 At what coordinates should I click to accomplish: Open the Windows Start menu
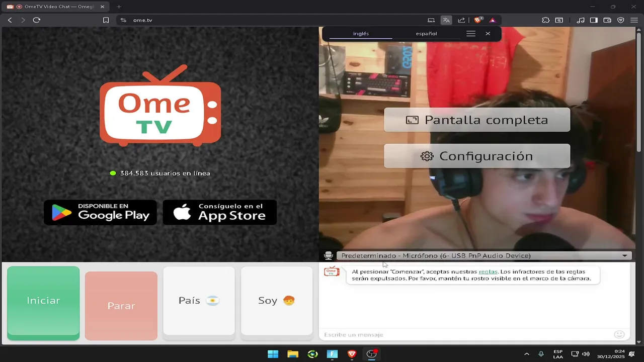pos(273,354)
